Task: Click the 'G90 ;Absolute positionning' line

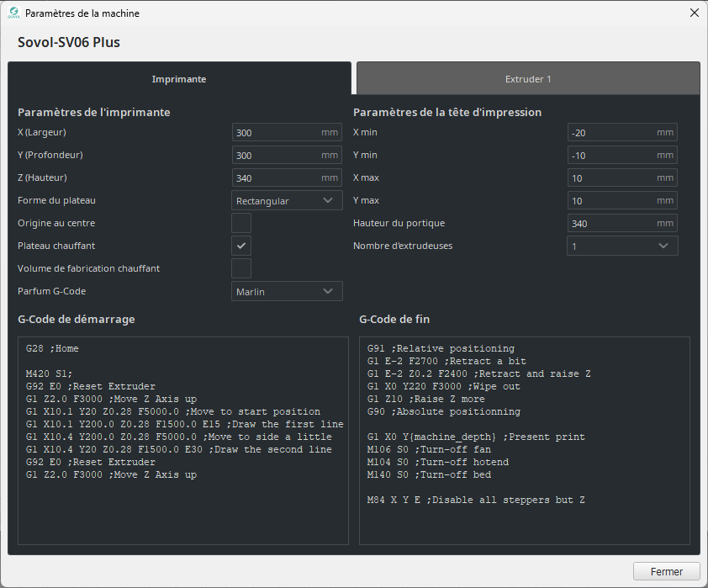Action: tap(444, 411)
